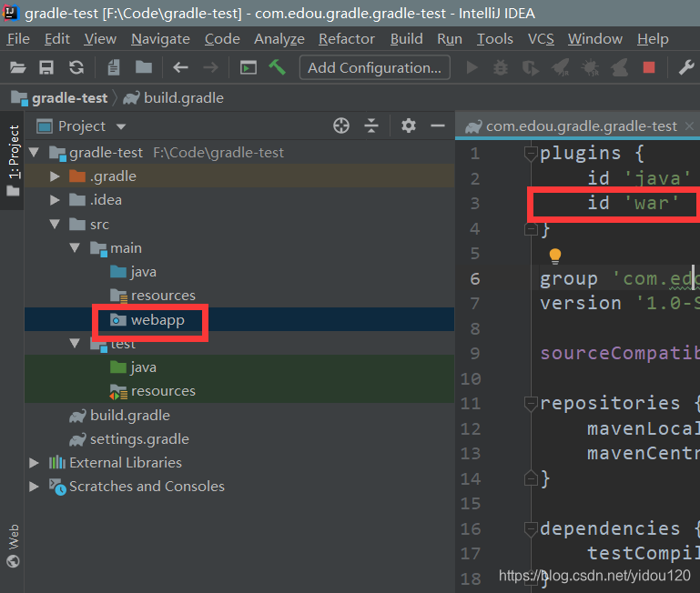This screenshot has height=593, width=700.
Task: Click the Run play icon
Action: [x=472, y=68]
